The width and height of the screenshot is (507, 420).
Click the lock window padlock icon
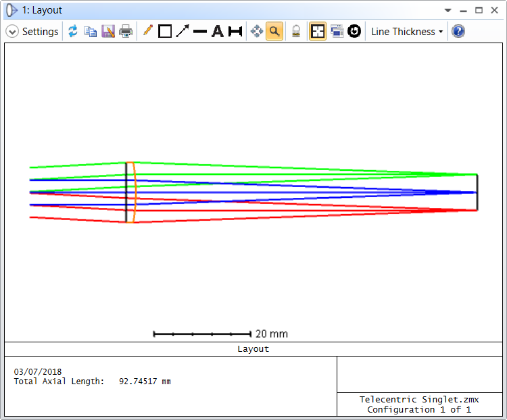[296, 31]
